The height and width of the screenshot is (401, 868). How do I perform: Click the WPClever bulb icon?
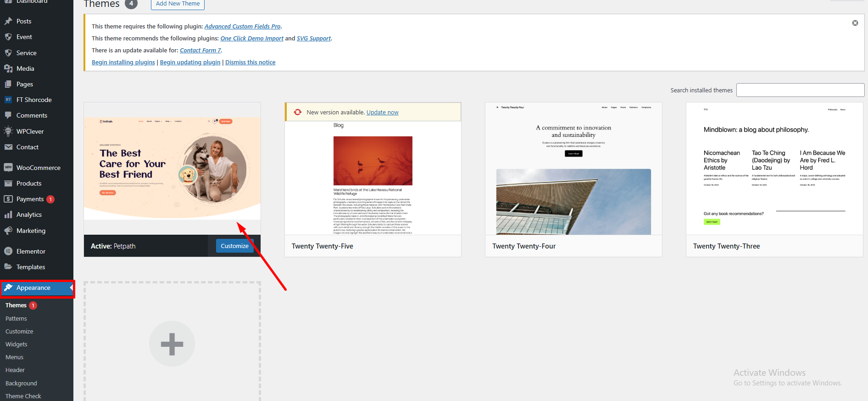click(x=8, y=131)
